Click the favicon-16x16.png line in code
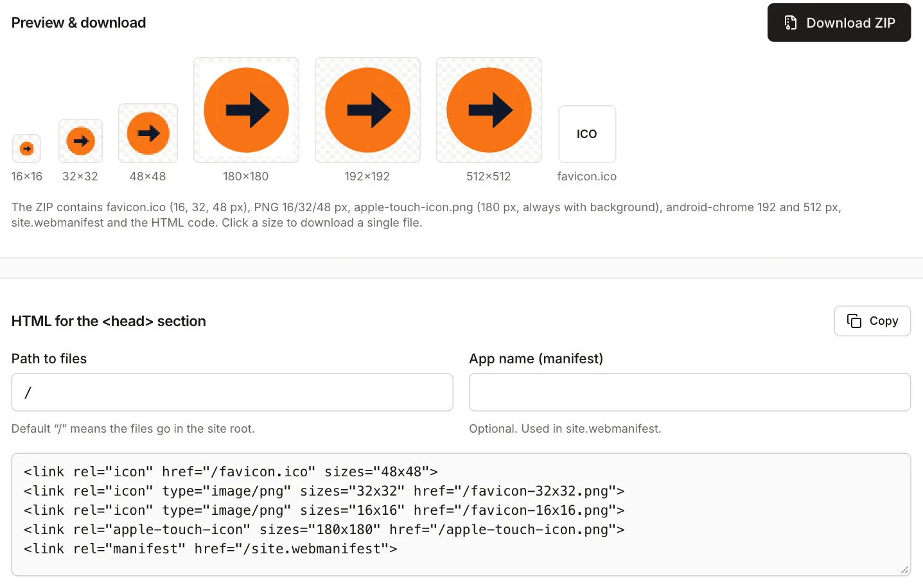The image size is (923, 588). pyautogui.click(x=324, y=510)
